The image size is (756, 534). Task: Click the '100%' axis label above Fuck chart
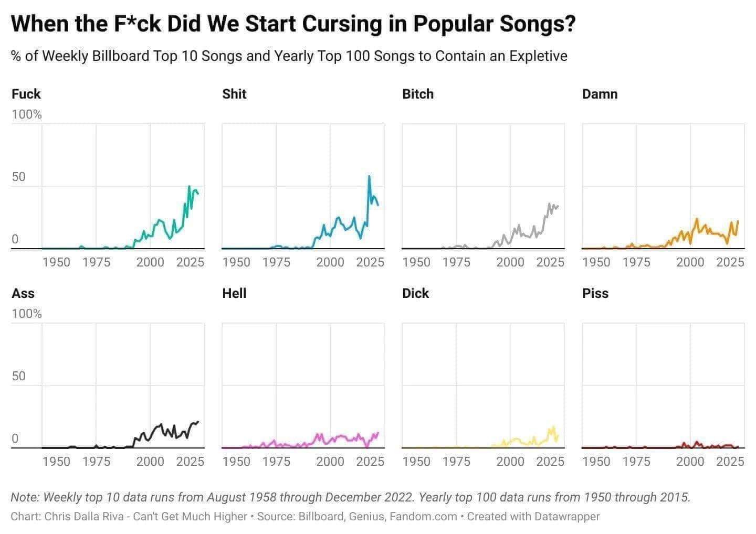(26, 114)
